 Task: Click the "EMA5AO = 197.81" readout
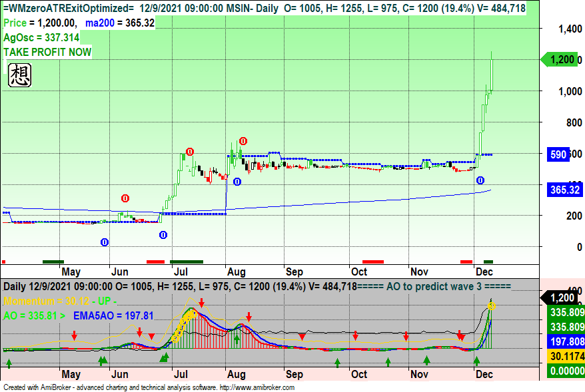click(113, 316)
